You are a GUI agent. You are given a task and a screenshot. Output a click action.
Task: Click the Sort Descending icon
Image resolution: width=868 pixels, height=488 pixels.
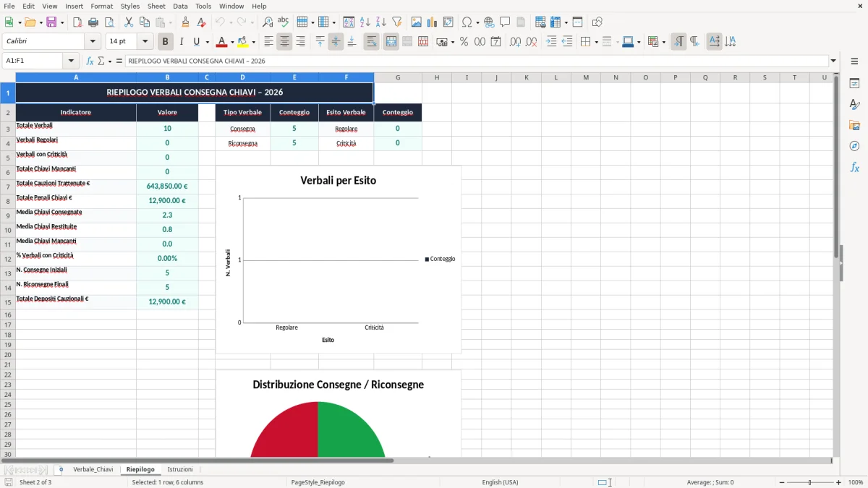coord(380,22)
